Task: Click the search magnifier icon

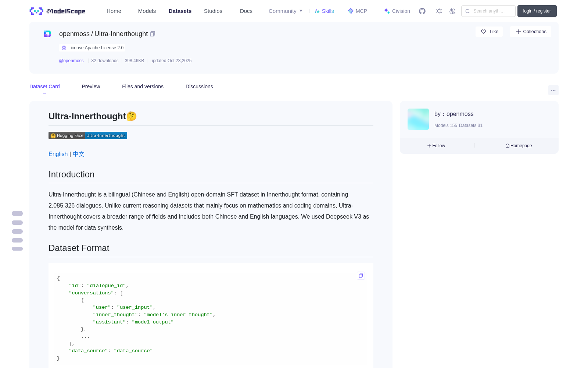Action: tap(468, 11)
